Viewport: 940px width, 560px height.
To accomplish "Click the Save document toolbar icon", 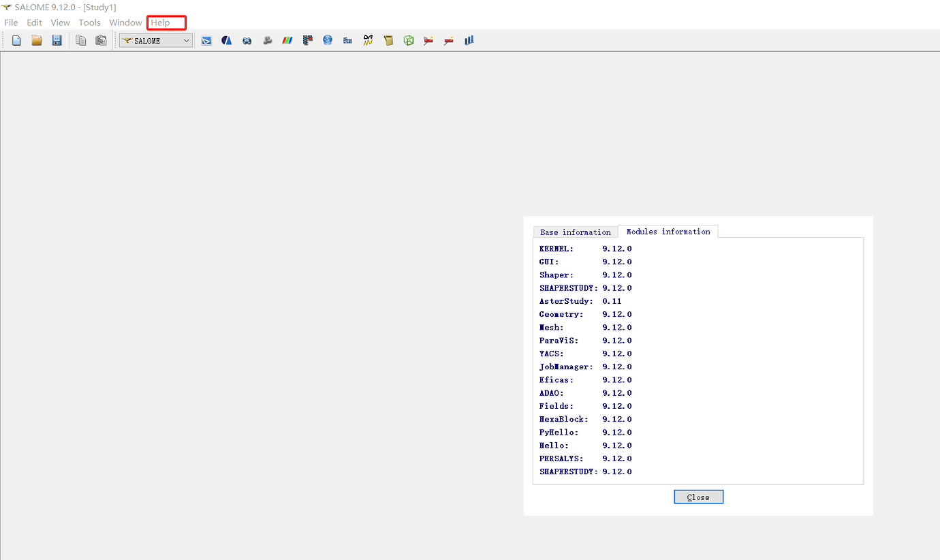I will (57, 40).
